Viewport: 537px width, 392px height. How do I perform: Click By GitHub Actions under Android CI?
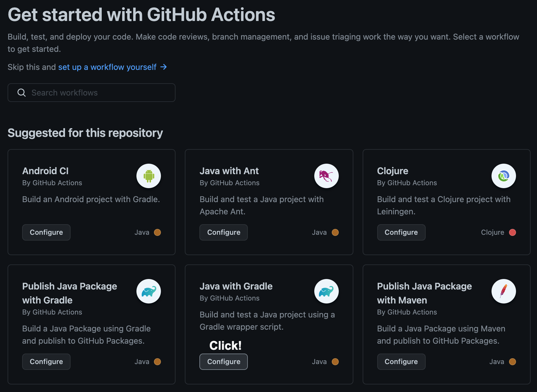[x=52, y=183]
